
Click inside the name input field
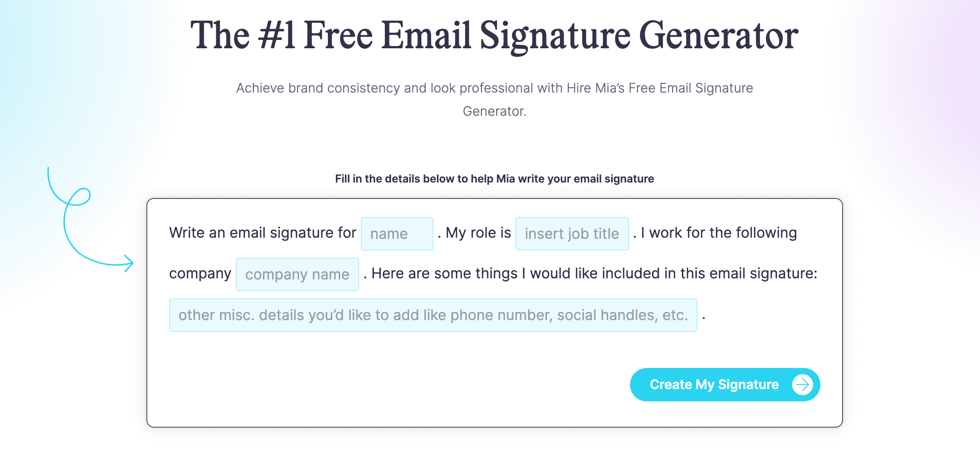coord(397,233)
